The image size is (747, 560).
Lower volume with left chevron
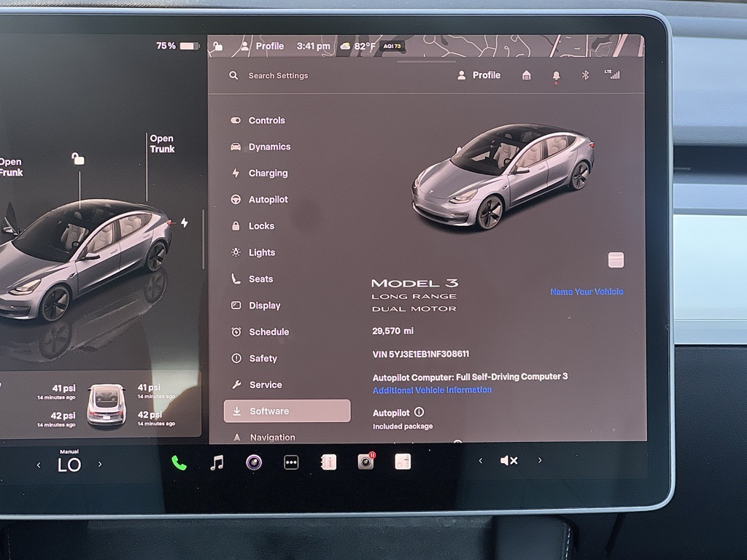[x=480, y=461]
